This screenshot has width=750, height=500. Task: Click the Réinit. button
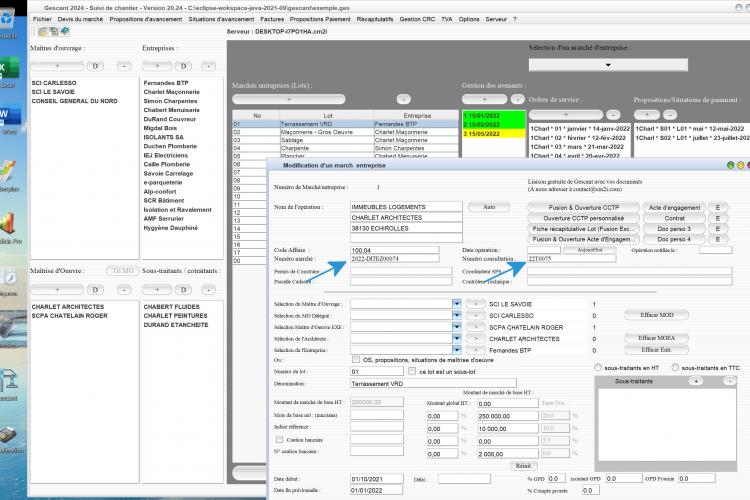tap(523, 466)
